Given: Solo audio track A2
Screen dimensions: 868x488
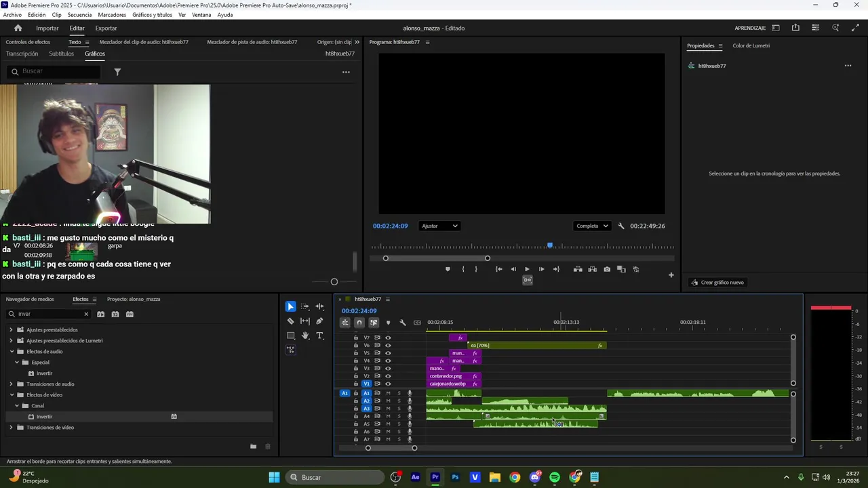Looking at the screenshot, I should point(399,401).
